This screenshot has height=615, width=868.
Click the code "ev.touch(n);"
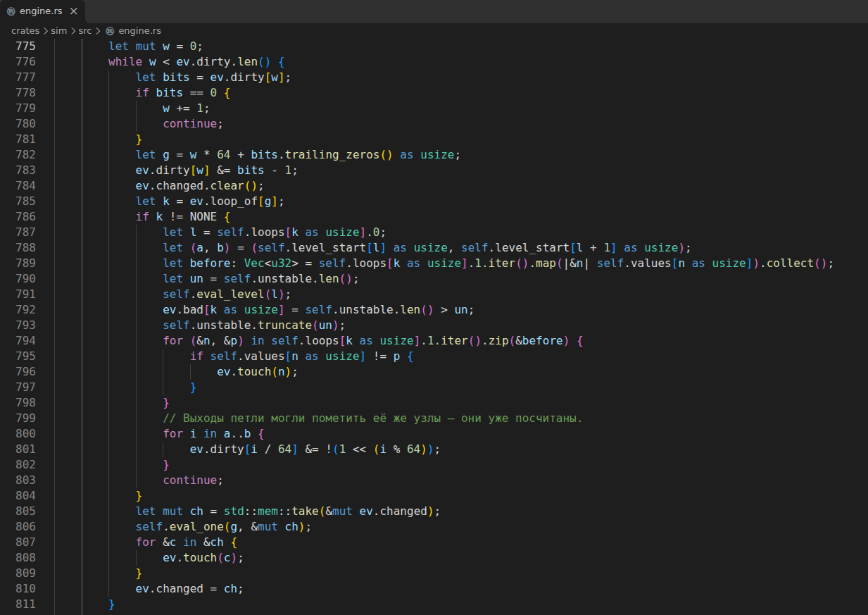258,371
